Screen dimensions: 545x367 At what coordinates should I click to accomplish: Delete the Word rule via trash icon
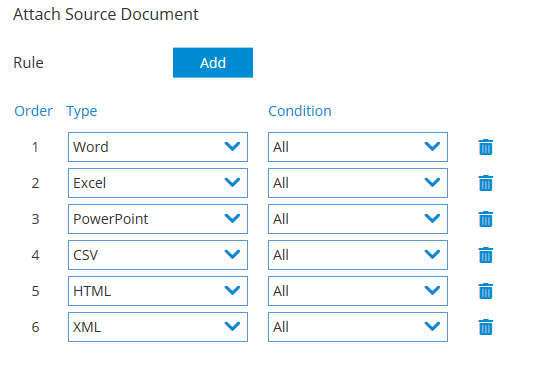486,147
